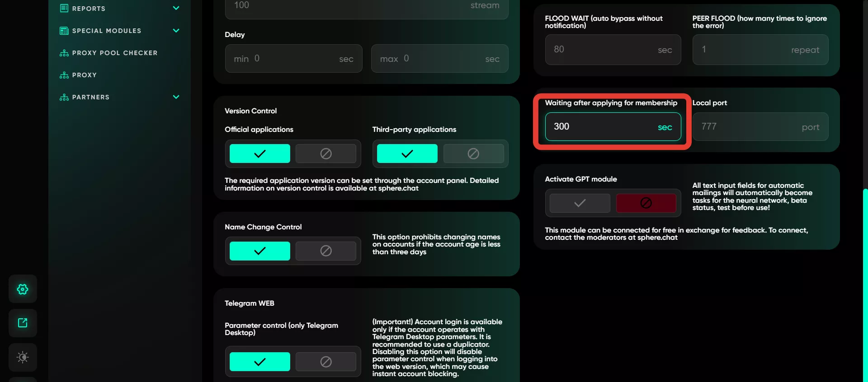Screen dimensions: 868x382
Task: Open Proxy Pool Checker menu item
Action: coord(115,53)
